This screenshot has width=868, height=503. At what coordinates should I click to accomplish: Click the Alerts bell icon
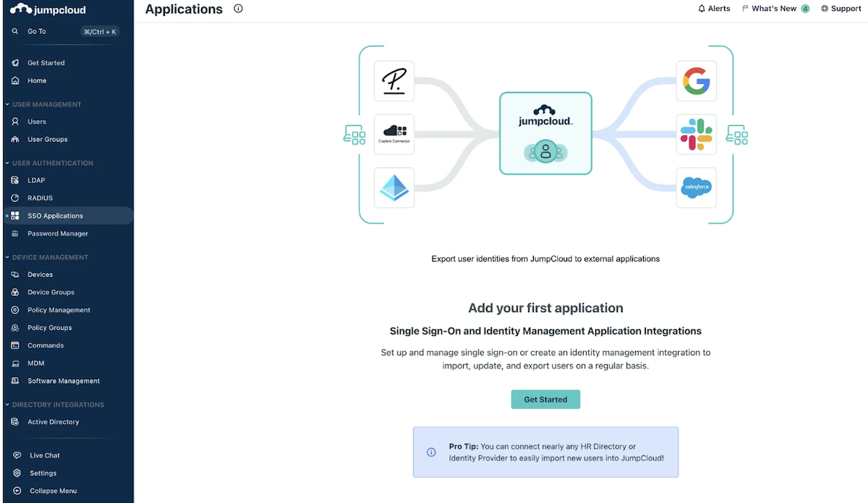[714, 8]
